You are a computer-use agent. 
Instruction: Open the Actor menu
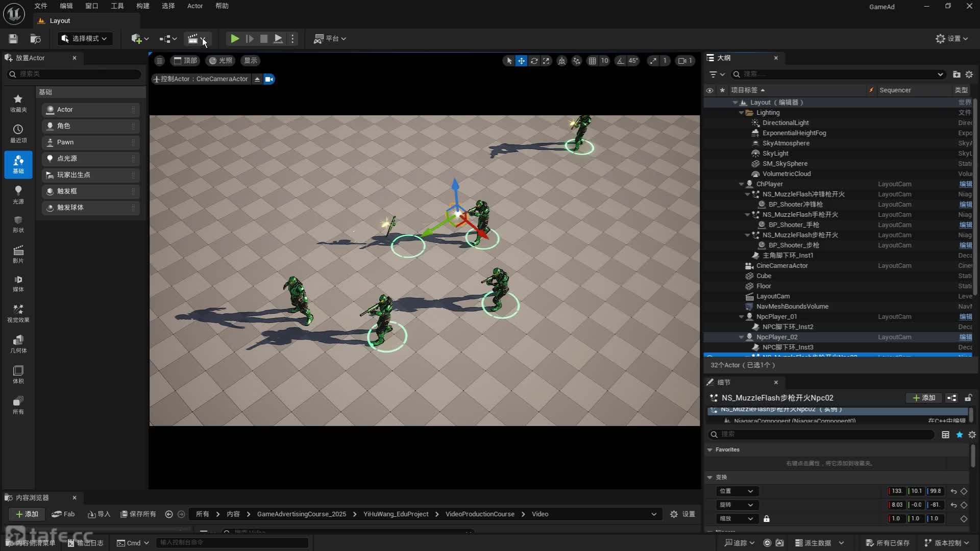click(194, 6)
